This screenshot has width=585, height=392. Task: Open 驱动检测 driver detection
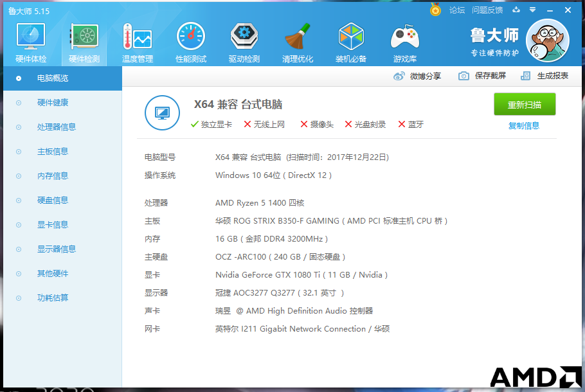click(244, 42)
